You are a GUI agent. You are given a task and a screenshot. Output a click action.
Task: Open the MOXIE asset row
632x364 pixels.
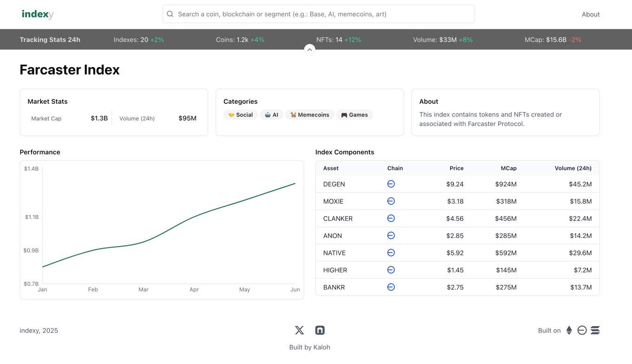click(458, 201)
